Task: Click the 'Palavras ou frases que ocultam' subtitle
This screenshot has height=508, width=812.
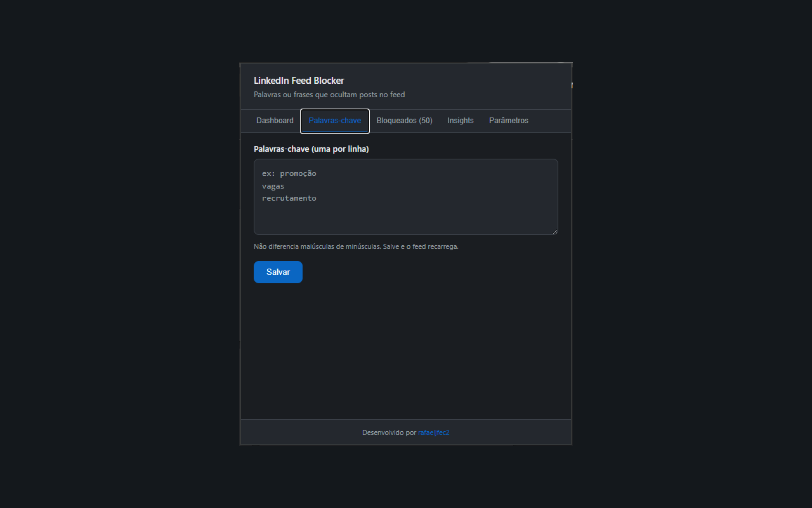Action: point(329,95)
